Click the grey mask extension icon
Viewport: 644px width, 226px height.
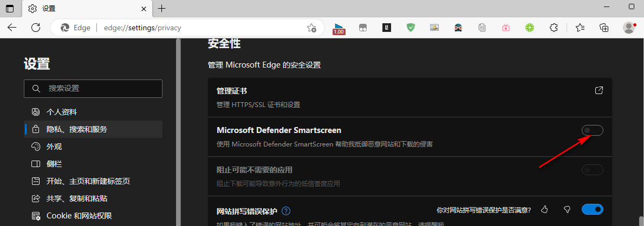(363, 28)
